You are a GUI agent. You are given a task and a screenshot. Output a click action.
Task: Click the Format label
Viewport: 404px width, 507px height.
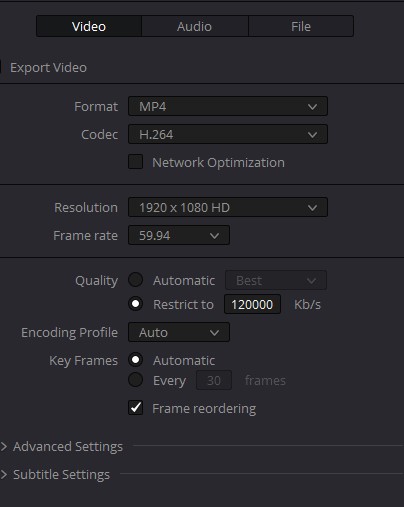point(96,107)
